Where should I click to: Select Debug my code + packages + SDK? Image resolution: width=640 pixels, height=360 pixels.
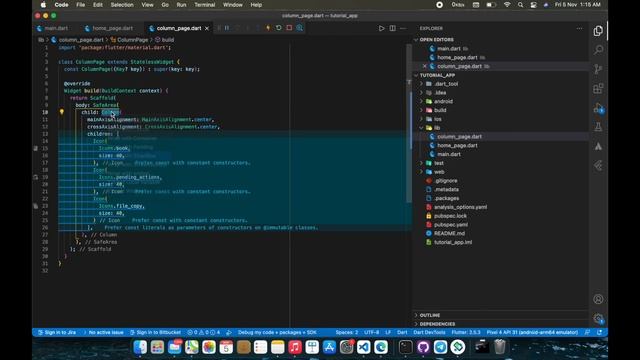(x=277, y=332)
